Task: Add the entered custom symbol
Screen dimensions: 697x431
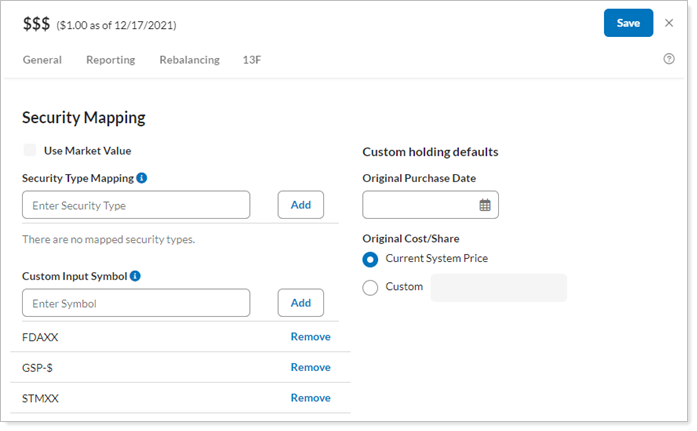Action: point(301,303)
